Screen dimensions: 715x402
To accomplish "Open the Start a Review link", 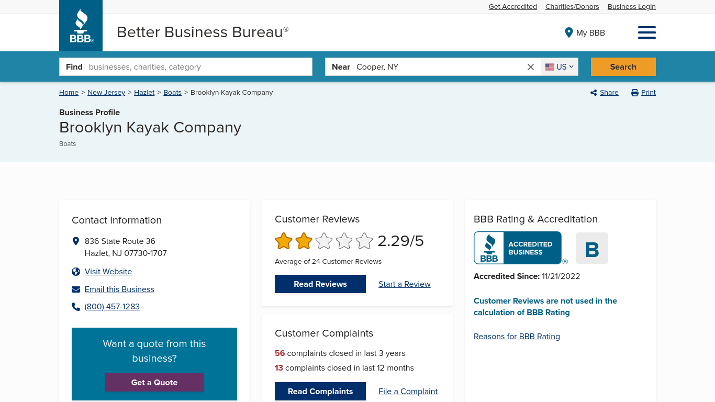I will click(x=404, y=284).
